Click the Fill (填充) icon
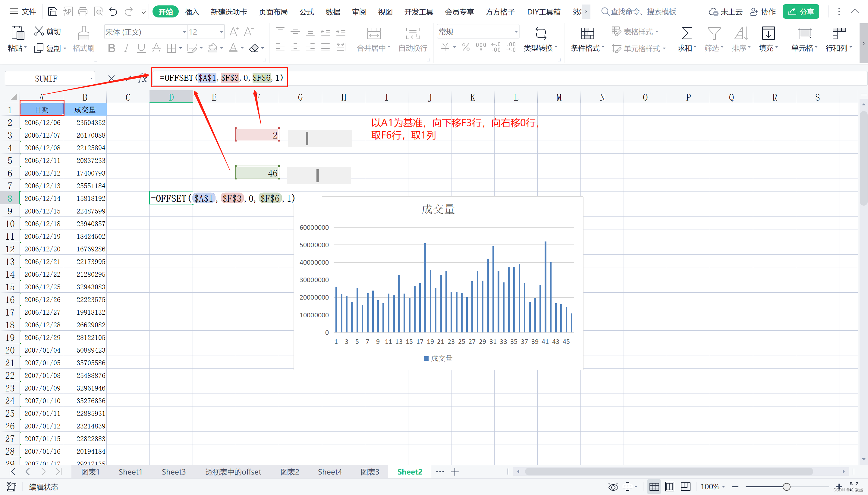The height and width of the screenshot is (495, 868). 768,33
